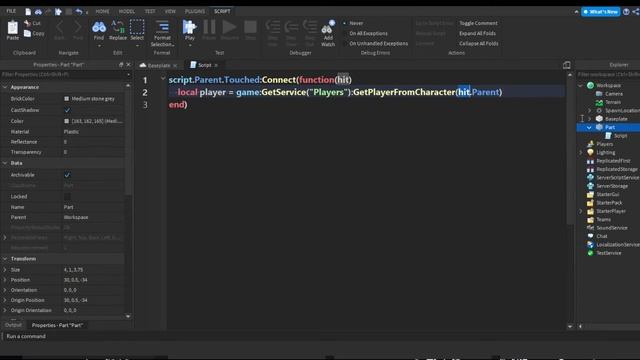Viewport: 640px width, 360px height.
Task: Collapse the Data properties section
Action: click(5, 163)
